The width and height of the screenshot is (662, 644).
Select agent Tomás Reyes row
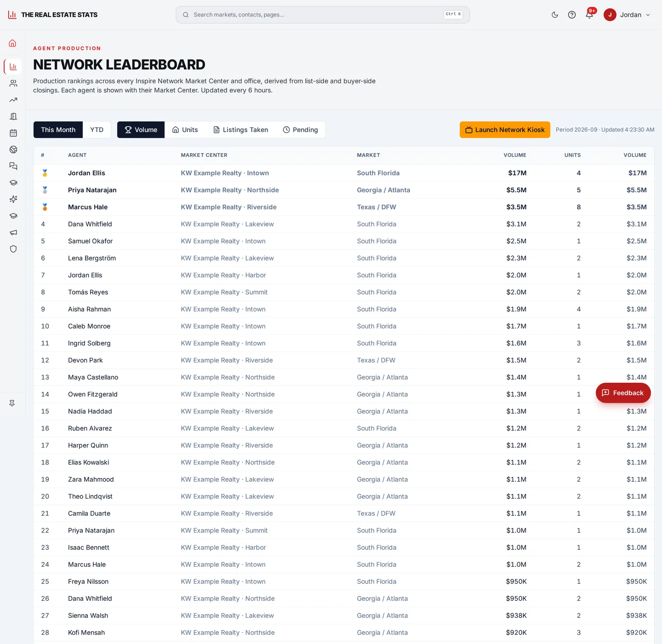pos(344,292)
